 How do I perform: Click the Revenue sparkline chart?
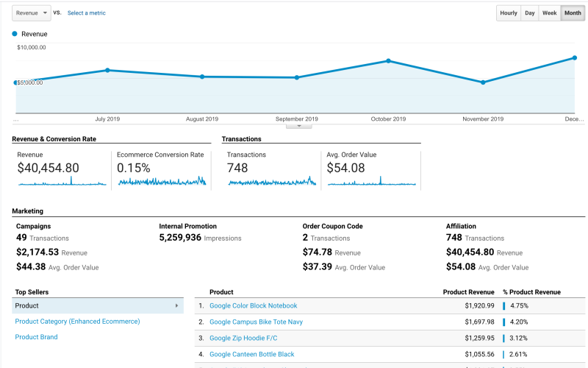click(62, 182)
